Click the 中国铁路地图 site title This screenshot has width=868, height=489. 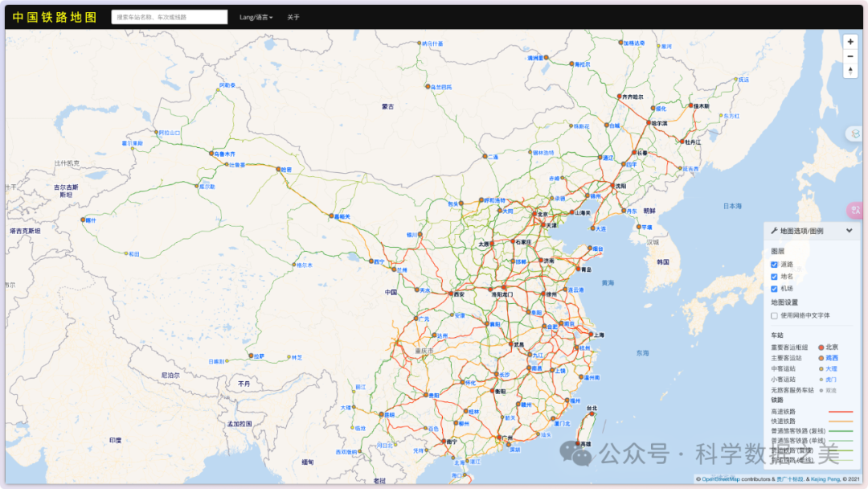(x=55, y=17)
